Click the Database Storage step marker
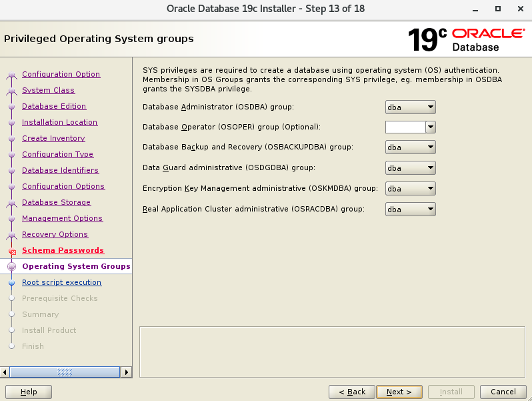Viewport: 532px width, 401px height. point(12,202)
